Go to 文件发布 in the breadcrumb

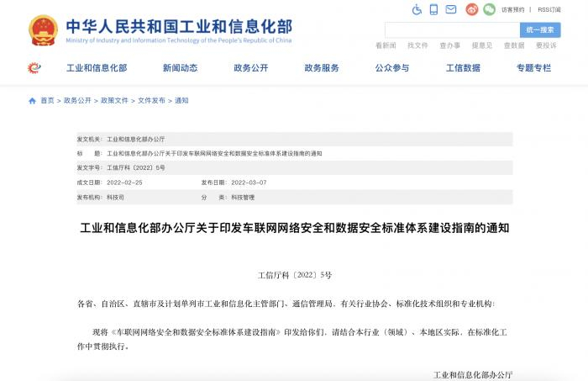[x=151, y=101]
